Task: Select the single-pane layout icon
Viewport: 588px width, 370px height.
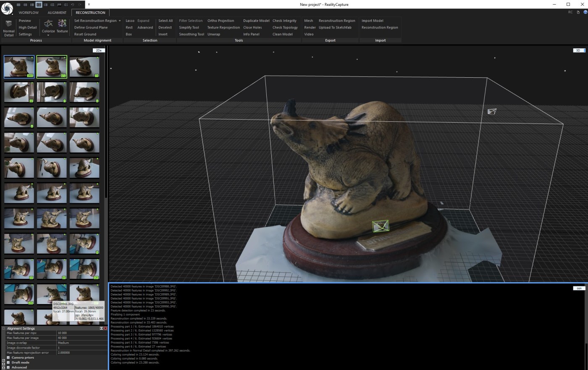Action: click(x=18, y=5)
